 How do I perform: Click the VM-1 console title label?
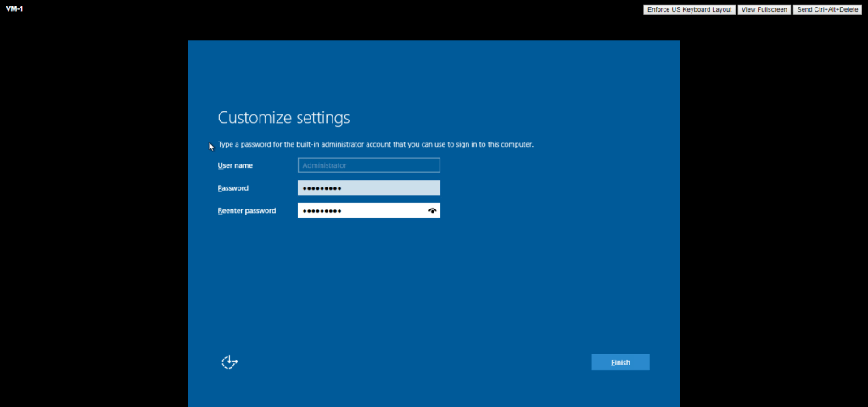(14, 8)
